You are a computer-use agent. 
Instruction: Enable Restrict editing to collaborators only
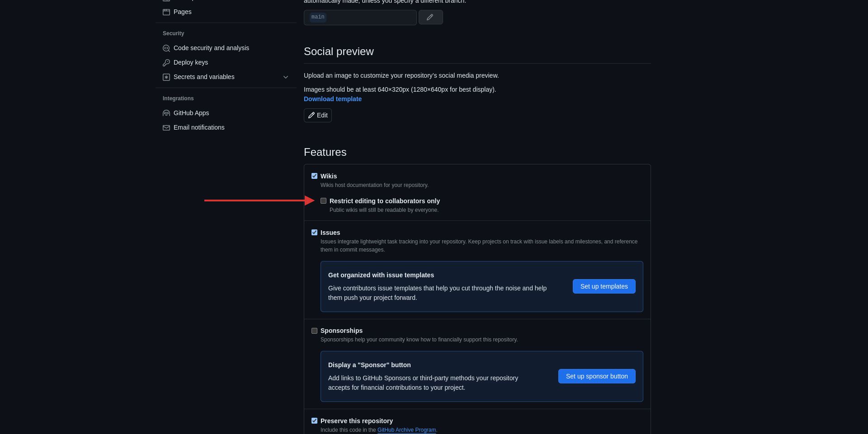click(x=323, y=201)
